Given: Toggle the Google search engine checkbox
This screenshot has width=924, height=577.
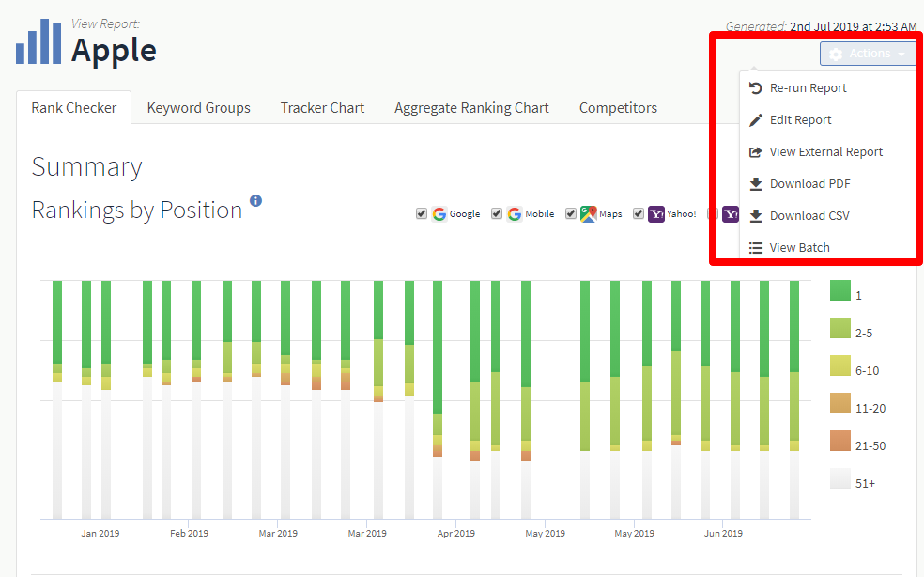Looking at the screenshot, I should (x=422, y=213).
